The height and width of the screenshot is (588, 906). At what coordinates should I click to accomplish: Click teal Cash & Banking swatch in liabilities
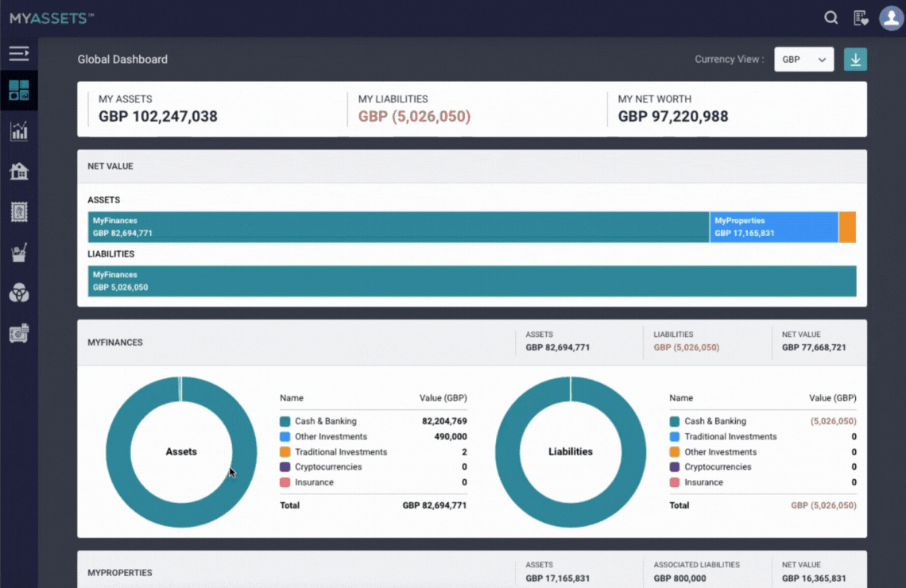point(674,422)
